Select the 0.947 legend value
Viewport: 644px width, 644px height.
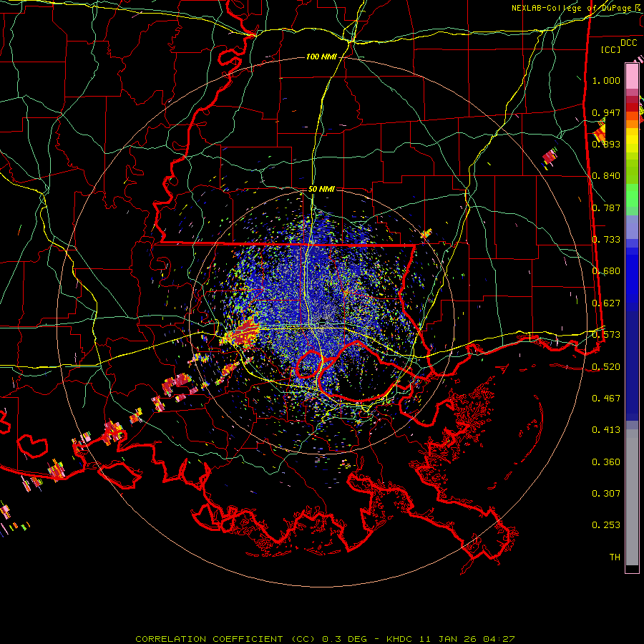pyautogui.click(x=606, y=112)
